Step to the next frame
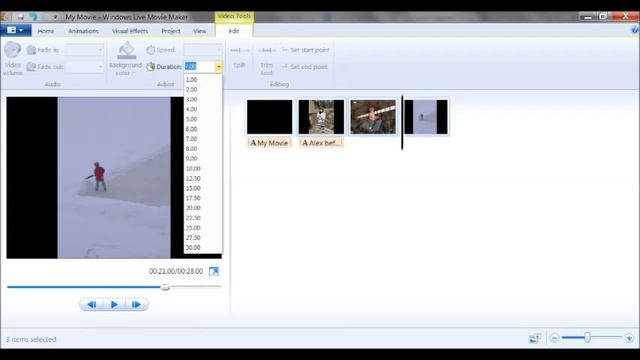The width and height of the screenshot is (640, 360). pos(136,304)
